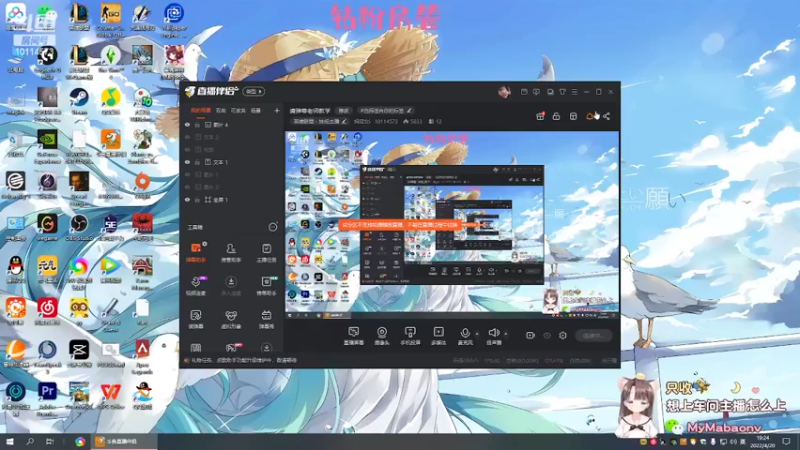The width and height of the screenshot is (800, 450).
Task: Click the start/stop streaming button
Action: tap(593, 335)
